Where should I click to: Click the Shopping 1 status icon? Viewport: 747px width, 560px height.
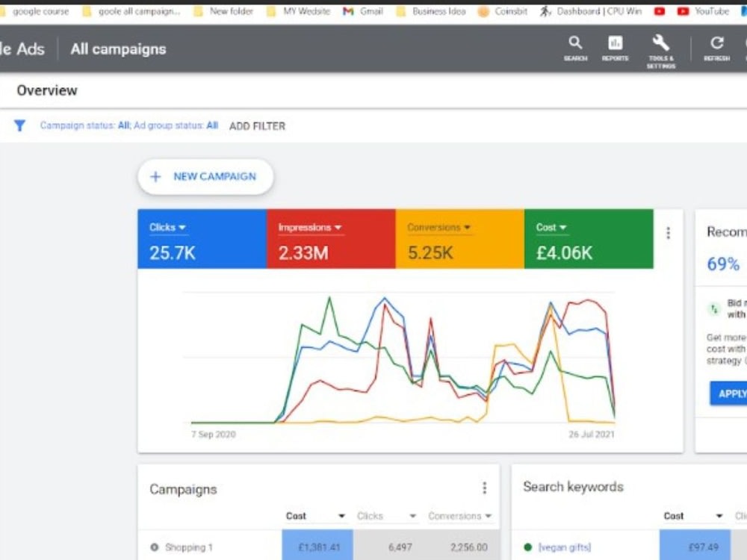[155, 547]
